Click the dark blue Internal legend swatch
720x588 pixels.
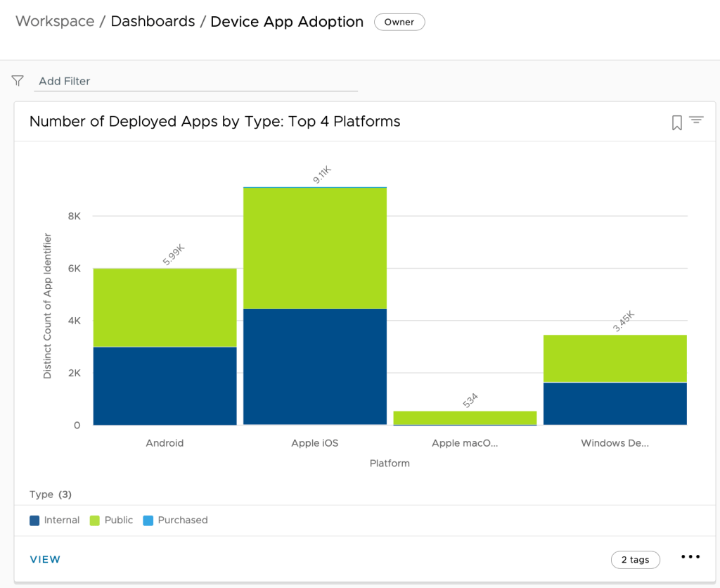34,521
